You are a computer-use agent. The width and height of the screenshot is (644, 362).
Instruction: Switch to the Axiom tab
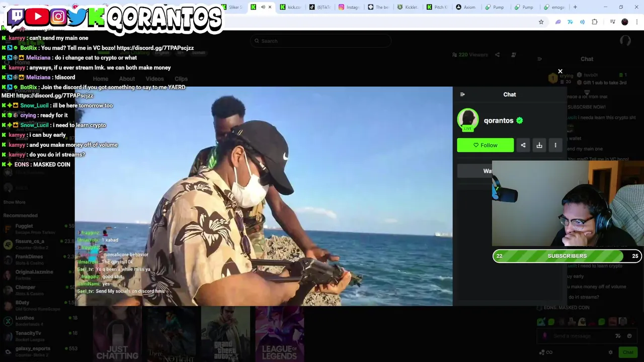pyautogui.click(x=466, y=7)
